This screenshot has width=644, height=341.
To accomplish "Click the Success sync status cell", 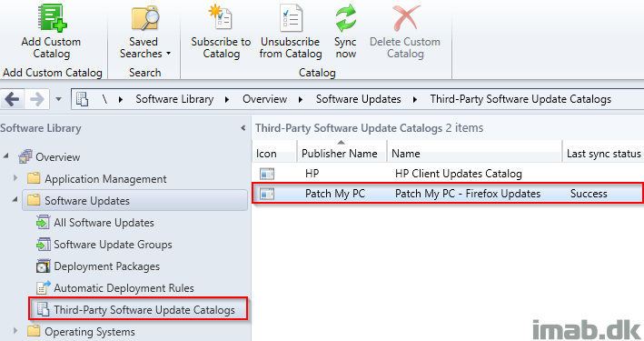I will [589, 194].
